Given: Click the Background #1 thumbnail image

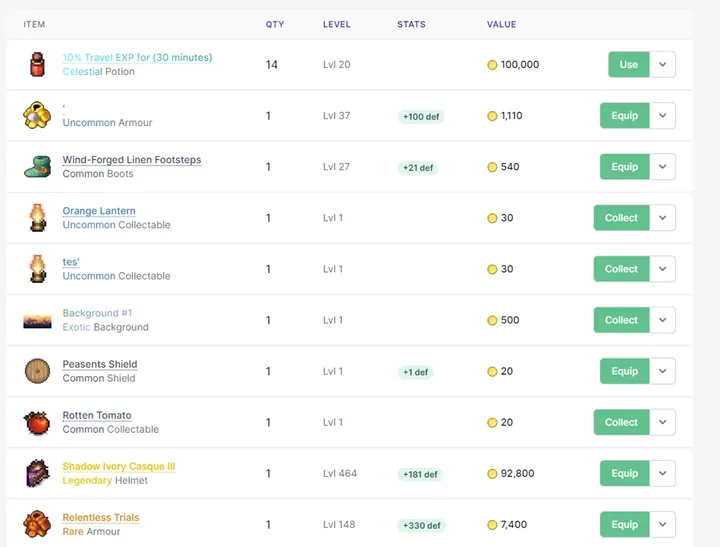Looking at the screenshot, I should pos(37,321).
